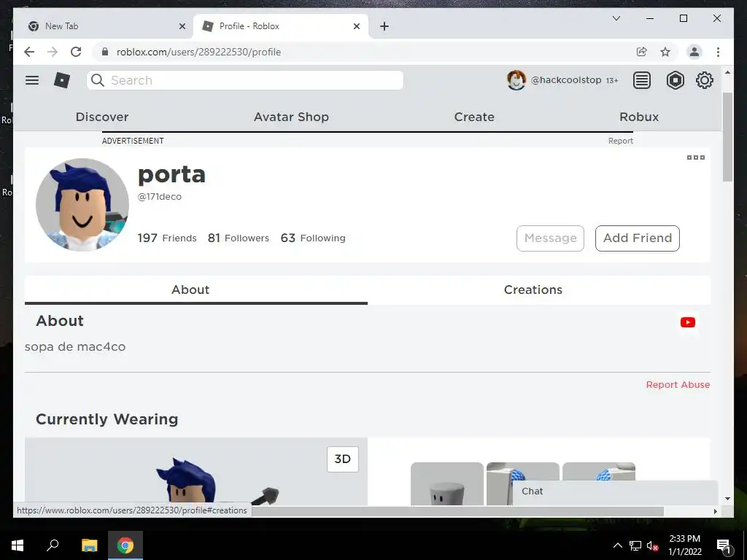Open the notifications feed icon
The width and height of the screenshot is (747, 560).
tap(642, 80)
